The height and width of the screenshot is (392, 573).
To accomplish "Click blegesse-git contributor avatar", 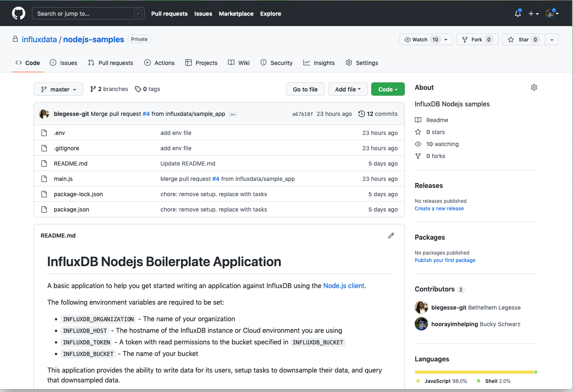I will pyautogui.click(x=421, y=307).
